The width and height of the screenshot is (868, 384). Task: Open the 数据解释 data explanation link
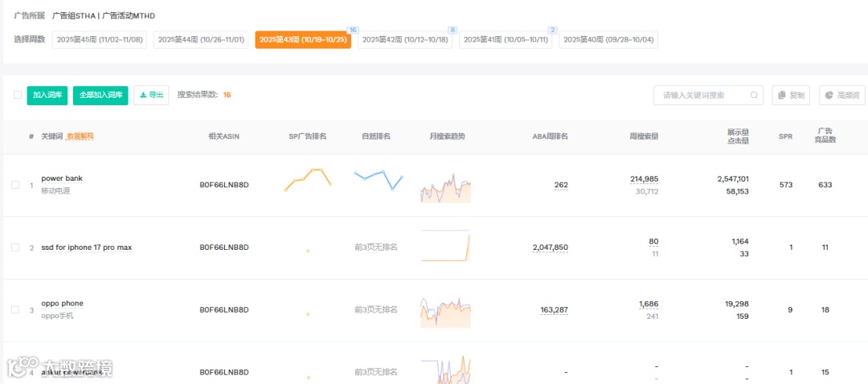(80, 136)
